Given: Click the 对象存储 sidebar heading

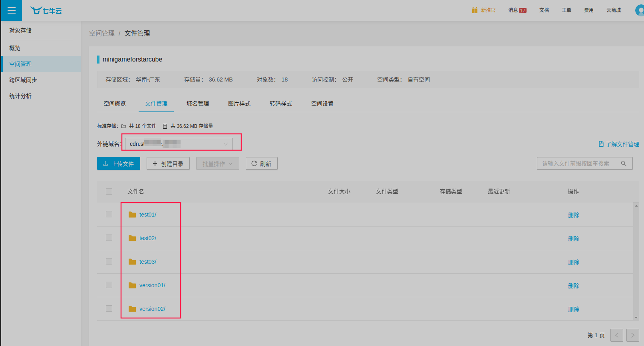Looking at the screenshot, I should point(20,30).
